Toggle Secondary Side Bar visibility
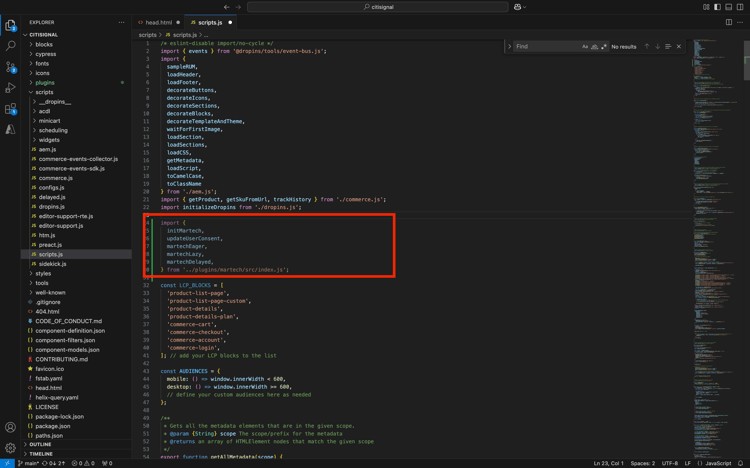This screenshot has width=750, height=468. pos(740,7)
